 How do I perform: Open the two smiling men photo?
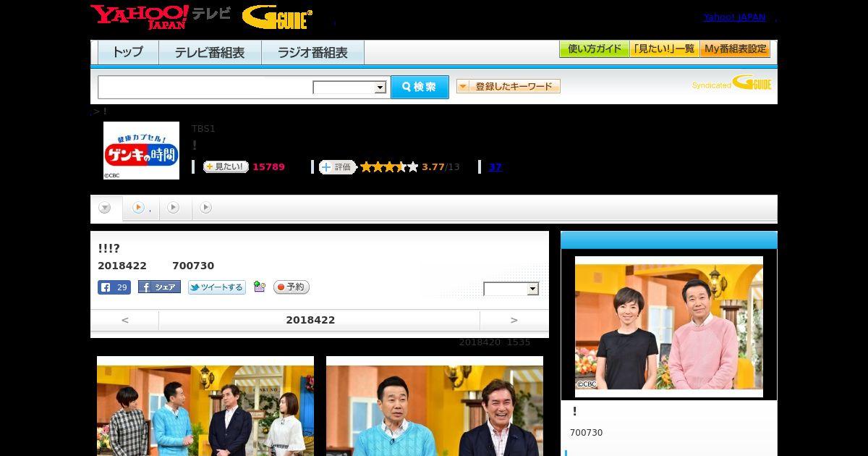435,406
